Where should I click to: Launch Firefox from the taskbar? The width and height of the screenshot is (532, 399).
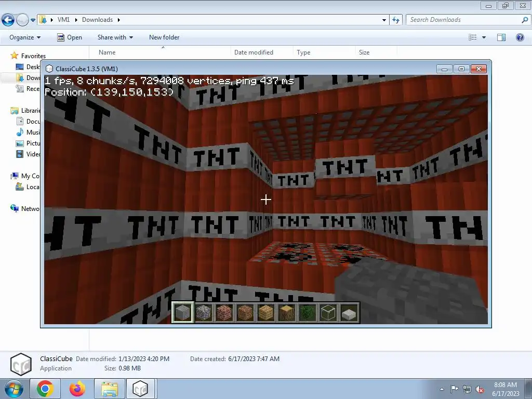tap(77, 389)
